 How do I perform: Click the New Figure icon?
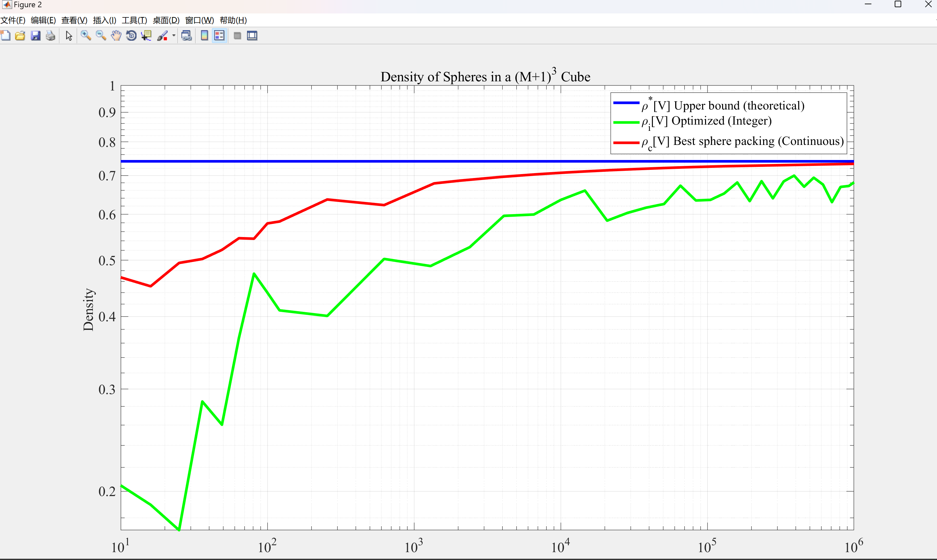(x=5, y=36)
